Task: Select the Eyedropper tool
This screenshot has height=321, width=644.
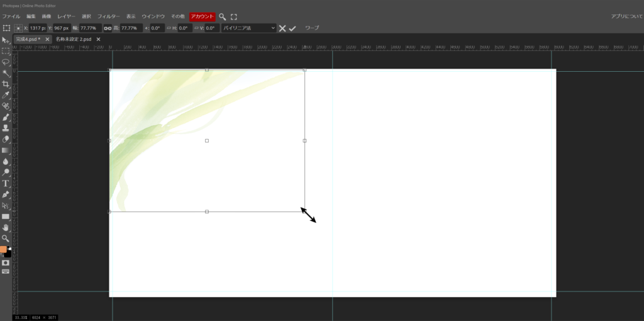Action: [6, 94]
